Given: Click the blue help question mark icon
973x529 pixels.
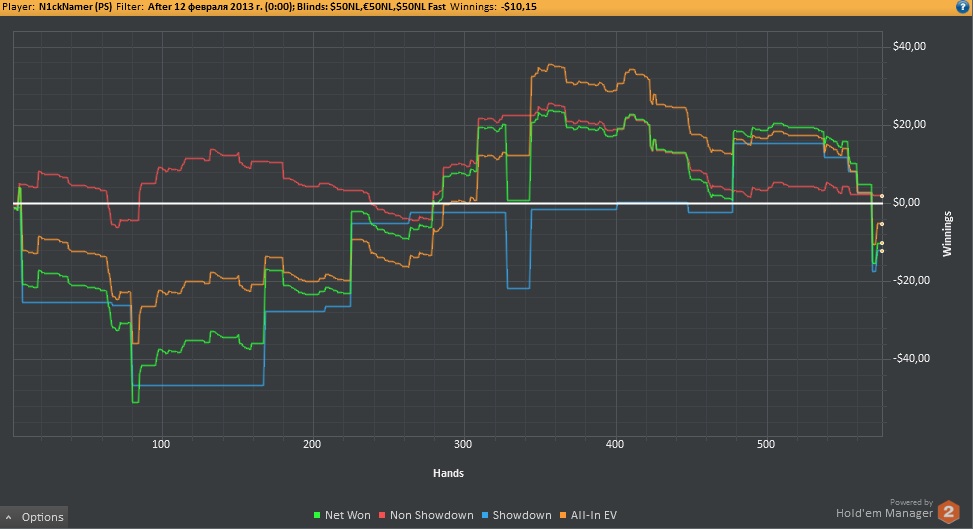Looking at the screenshot, I should tap(963, 7).
